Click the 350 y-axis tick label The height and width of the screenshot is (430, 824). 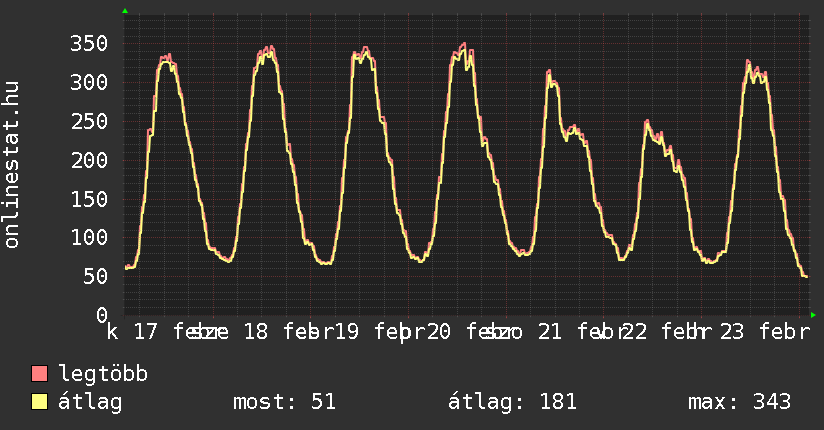(89, 43)
